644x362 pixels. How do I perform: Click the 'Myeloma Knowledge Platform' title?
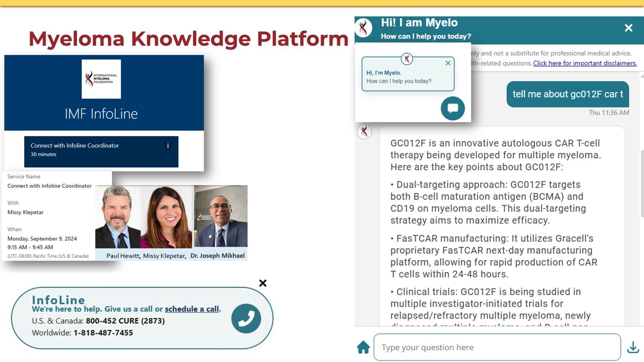tap(188, 39)
